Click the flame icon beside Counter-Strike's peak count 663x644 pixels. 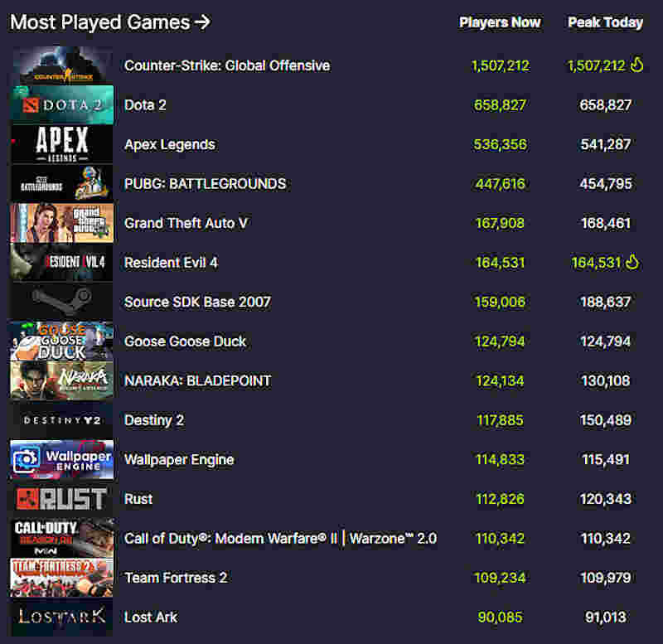[x=636, y=65]
